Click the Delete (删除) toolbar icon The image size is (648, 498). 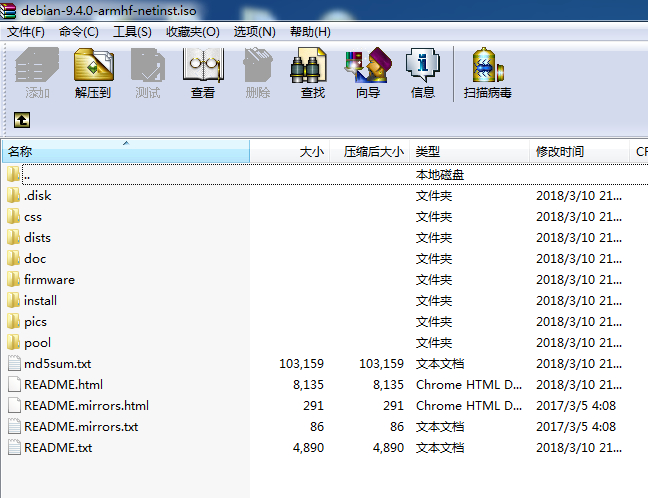258,65
